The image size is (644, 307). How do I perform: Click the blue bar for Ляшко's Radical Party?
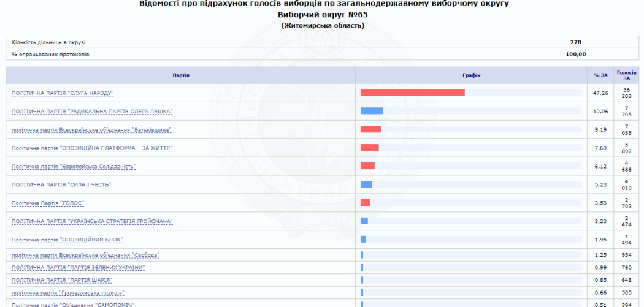pos(372,111)
